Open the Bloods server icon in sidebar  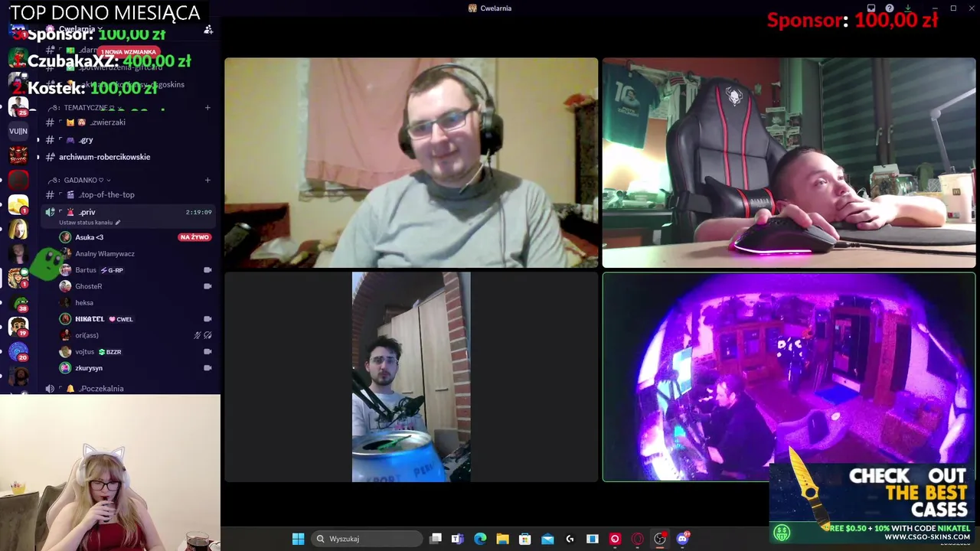pyautogui.click(x=18, y=155)
